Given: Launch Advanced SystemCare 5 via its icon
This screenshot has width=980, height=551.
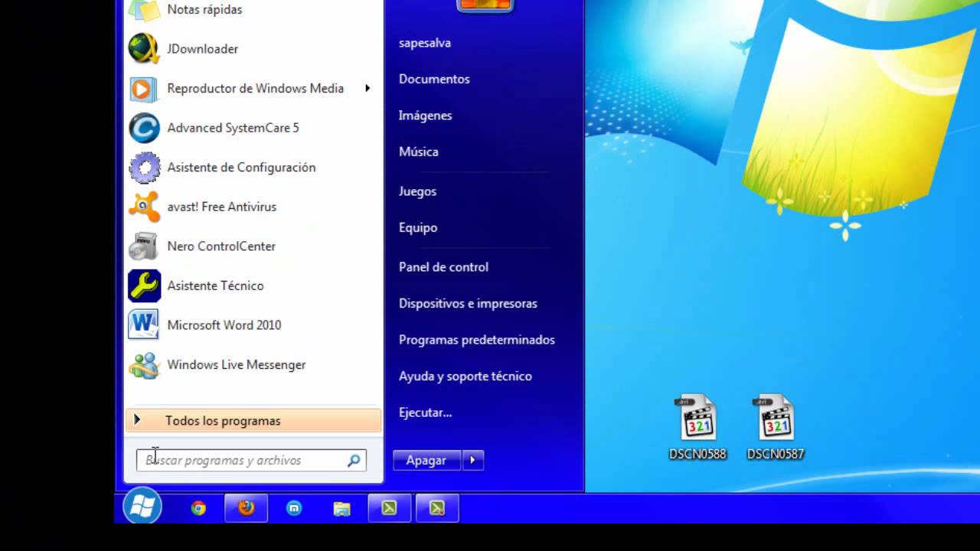Looking at the screenshot, I should [144, 128].
